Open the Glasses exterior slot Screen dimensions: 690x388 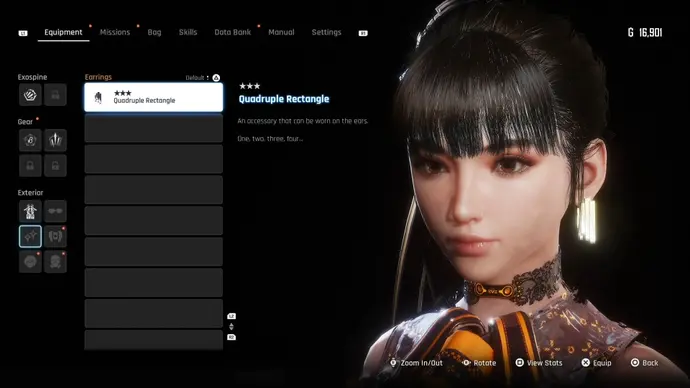[x=55, y=211]
